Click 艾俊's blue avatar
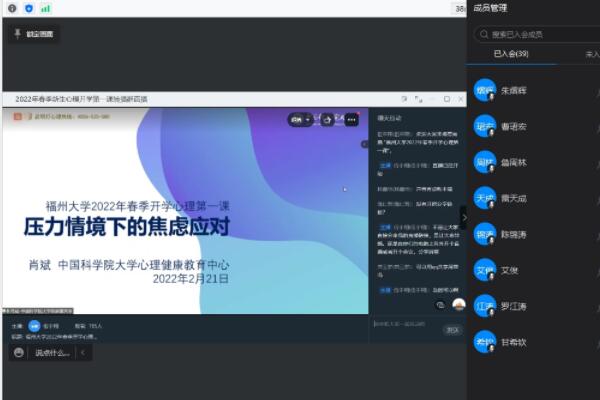 tap(485, 270)
